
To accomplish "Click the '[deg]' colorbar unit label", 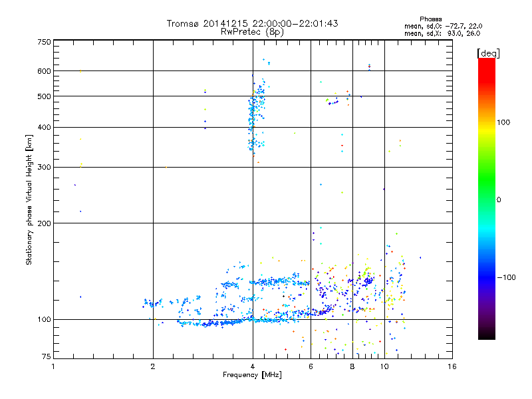I will click(x=488, y=53).
